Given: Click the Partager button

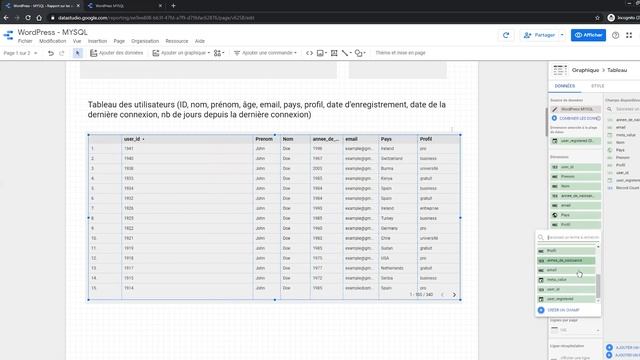Looking at the screenshot, I should pos(540,35).
